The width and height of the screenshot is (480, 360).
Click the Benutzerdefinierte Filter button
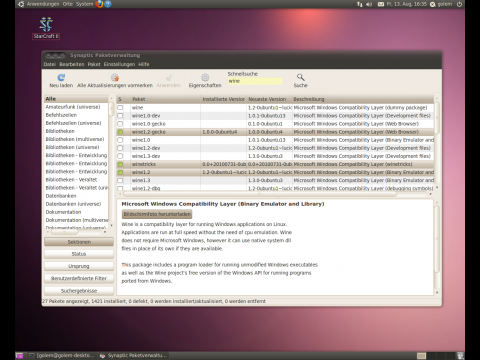[x=79, y=278]
